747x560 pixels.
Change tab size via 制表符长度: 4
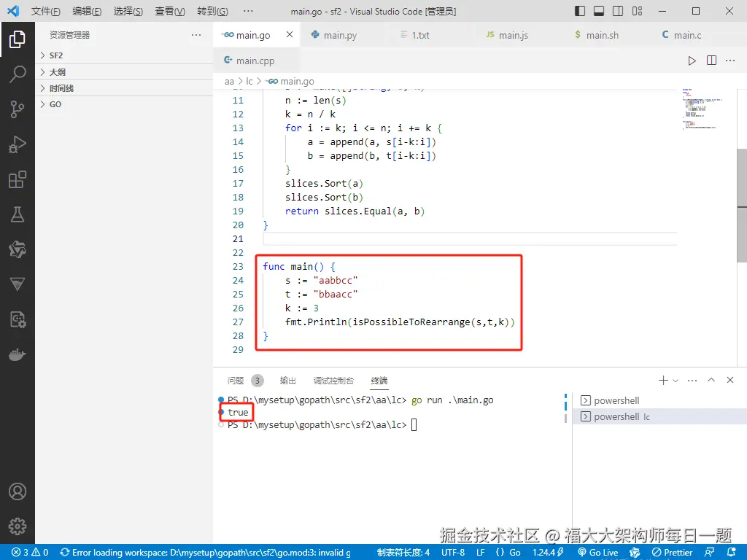tap(403, 553)
